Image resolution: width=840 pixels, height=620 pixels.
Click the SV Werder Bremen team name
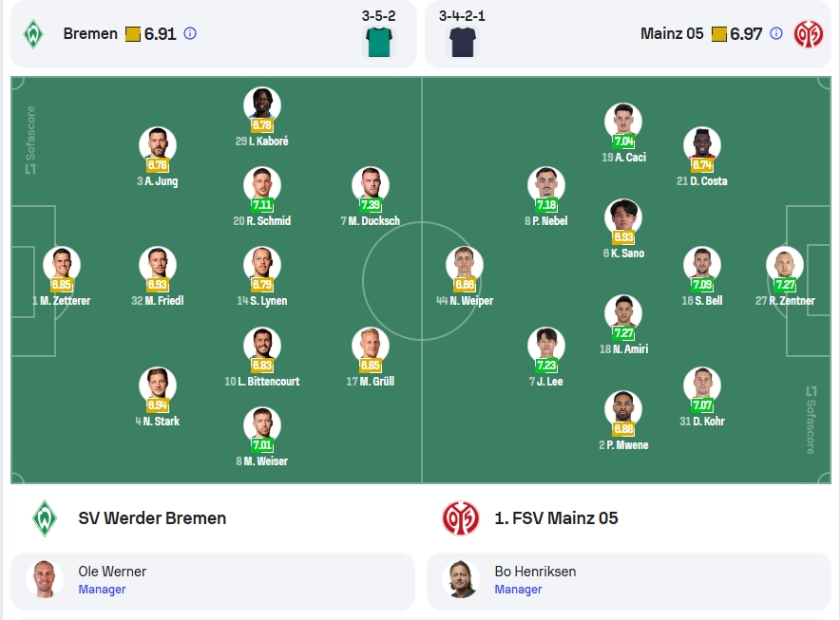[152, 518]
